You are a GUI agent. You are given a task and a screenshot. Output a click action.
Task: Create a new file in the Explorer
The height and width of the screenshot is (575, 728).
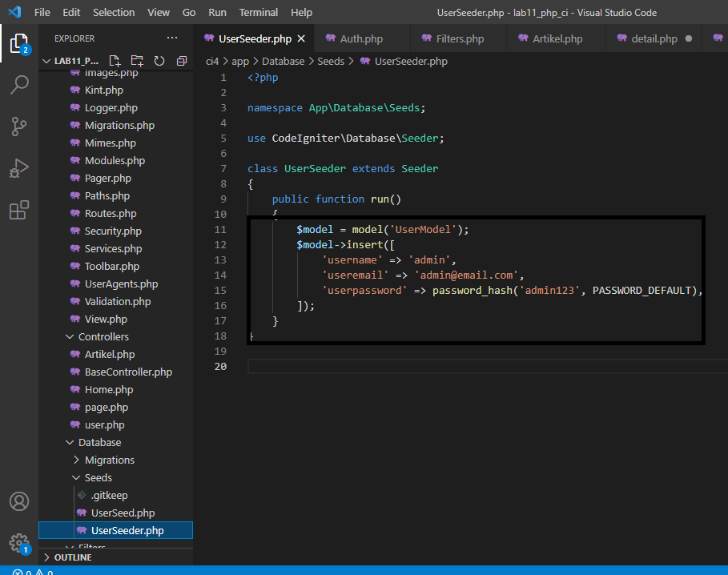[115, 60]
